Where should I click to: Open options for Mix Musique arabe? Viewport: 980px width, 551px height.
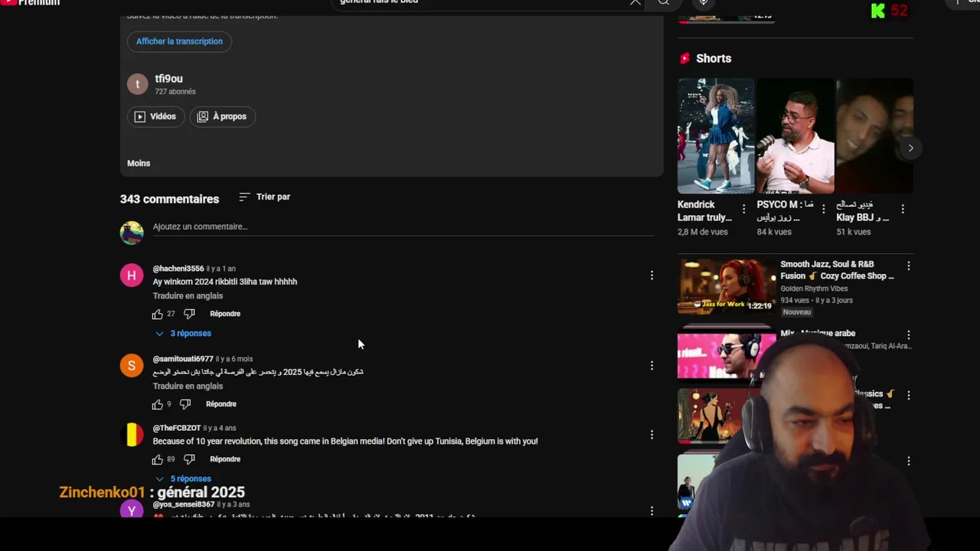click(x=909, y=335)
